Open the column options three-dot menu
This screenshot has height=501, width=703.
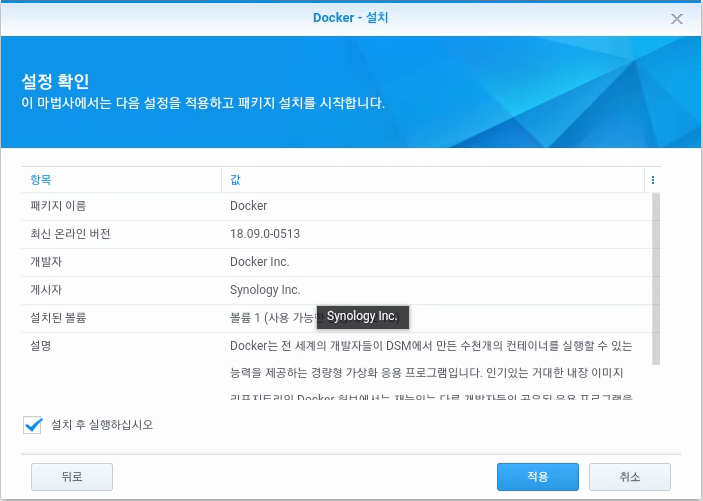(x=652, y=180)
